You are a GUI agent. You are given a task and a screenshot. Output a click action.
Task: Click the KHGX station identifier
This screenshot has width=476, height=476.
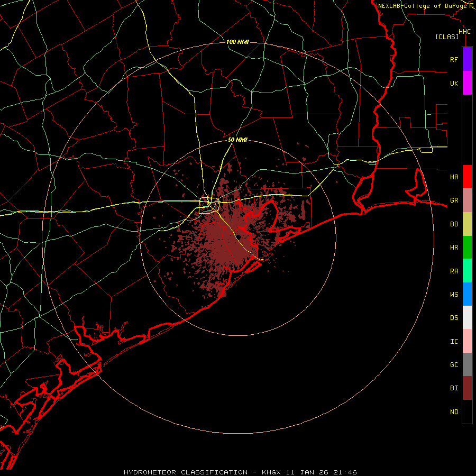pyautogui.click(x=271, y=472)
